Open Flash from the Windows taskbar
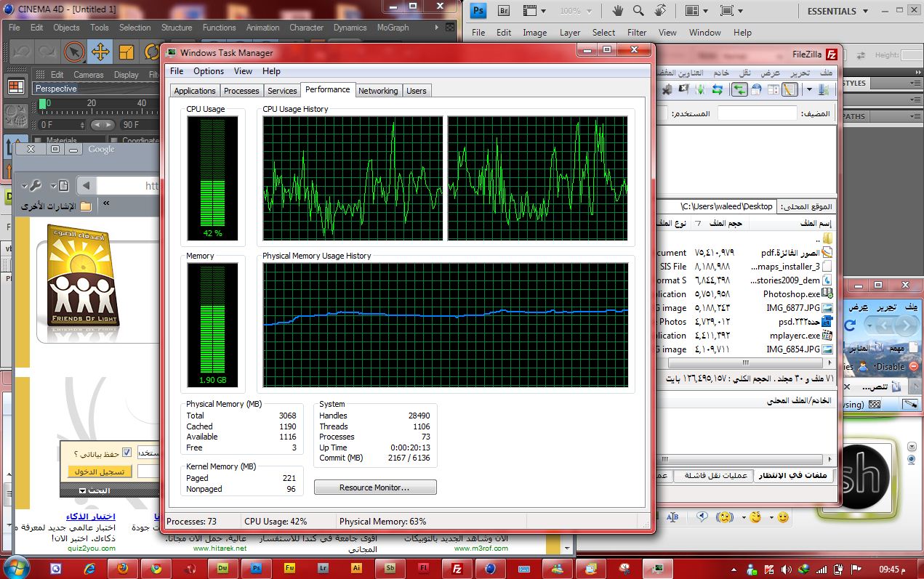This screenshot has height=579, width=924. click(423, 568)
